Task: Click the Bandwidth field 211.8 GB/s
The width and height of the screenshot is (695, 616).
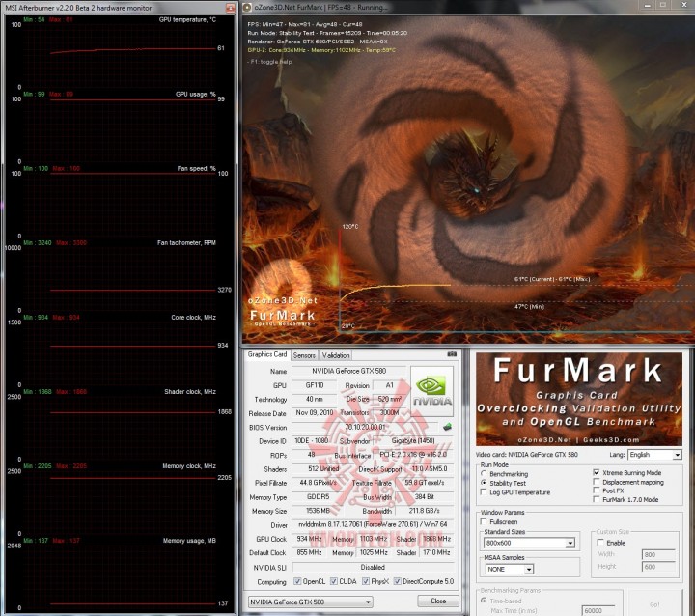Action: click(x=425, y=511)
